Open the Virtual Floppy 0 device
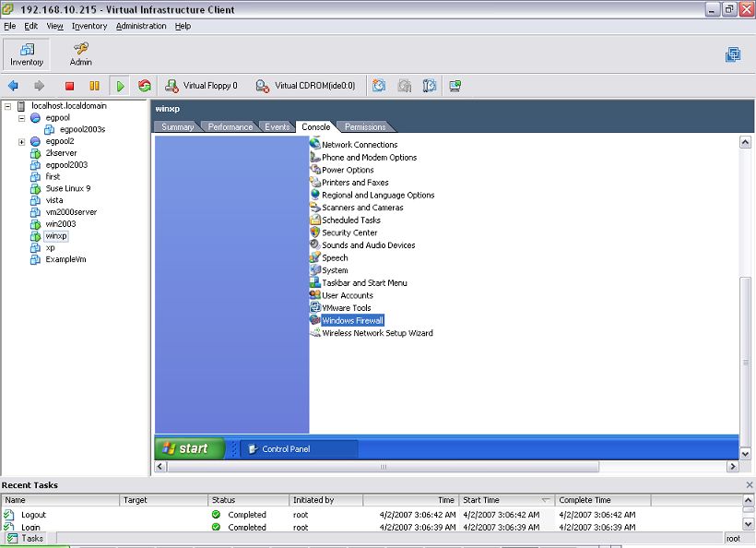756x548 pixels. pos(201,86)
